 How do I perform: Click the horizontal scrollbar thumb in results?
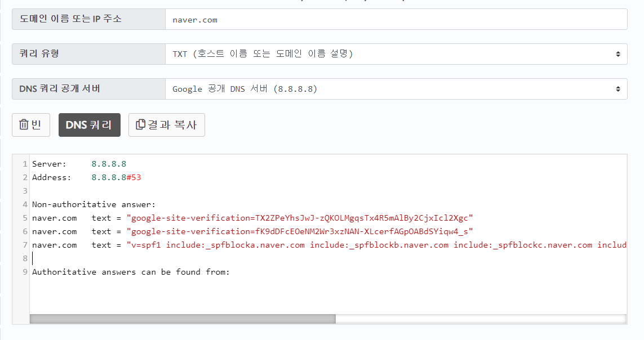pyautogui.click(x=183, y=319)
